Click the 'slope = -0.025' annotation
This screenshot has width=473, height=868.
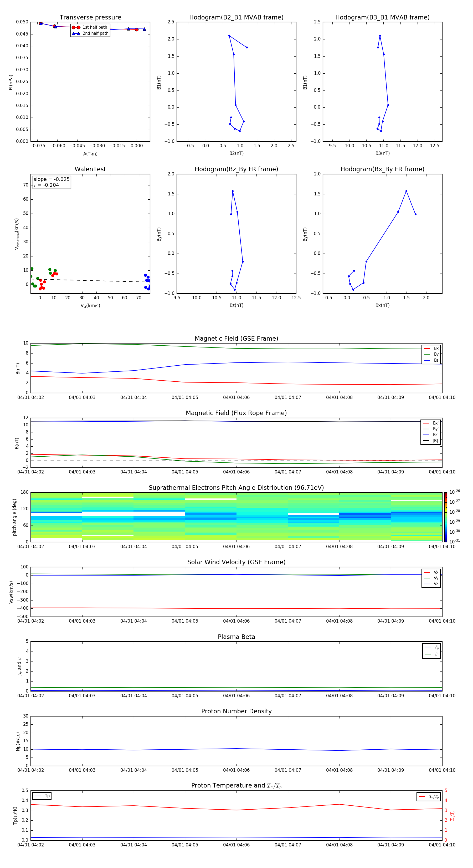tap(52, 179)
